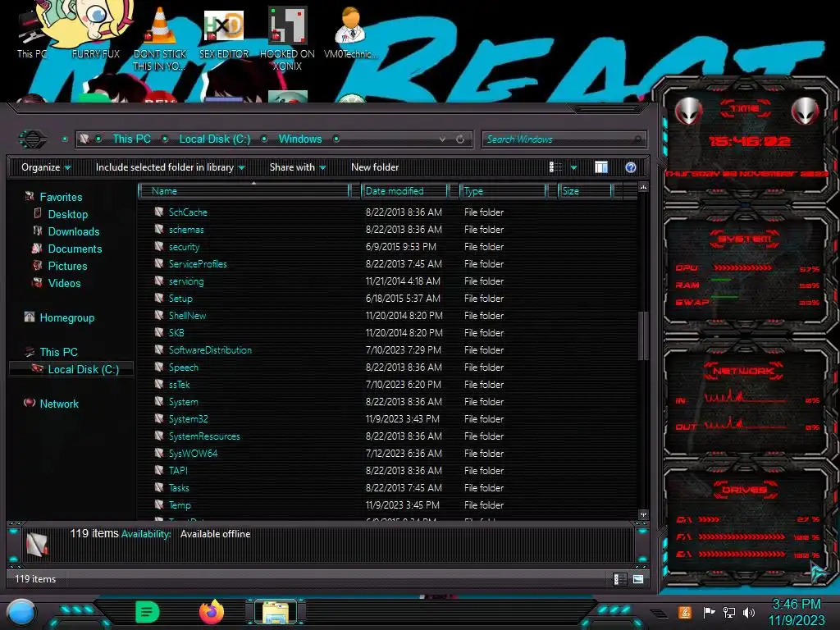Open the HOOKED ON XONIX desktop icon
This screenshot has width=840, height=630.
(287, 38)
